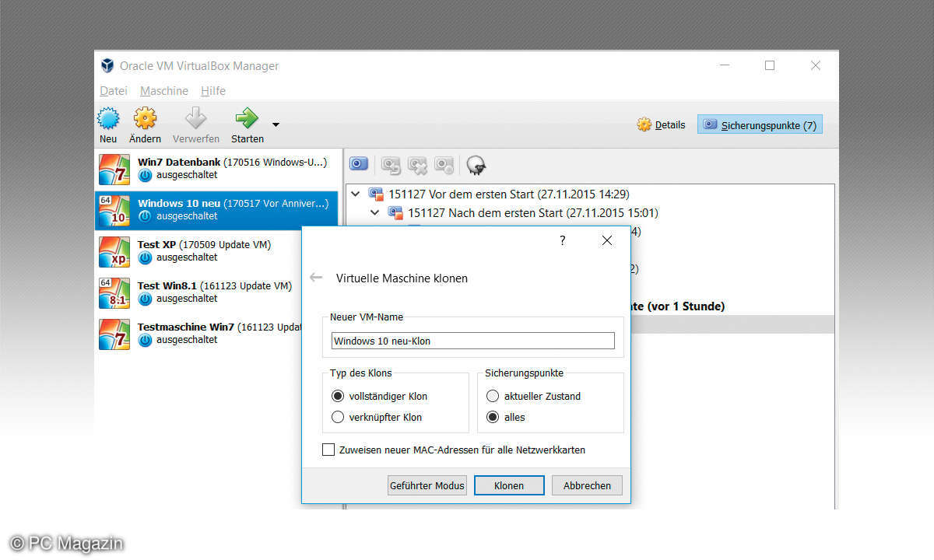This screenshot has height=560, width=934.
Task: Click the Test Win8.1 VM icon
Action: point(114,292)
